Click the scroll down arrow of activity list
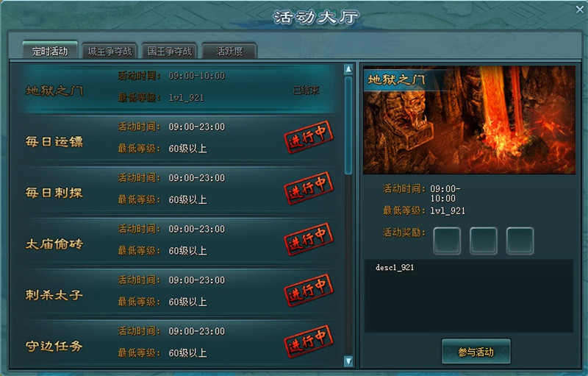Screen dimensions: 588x376 coord(348,361)
